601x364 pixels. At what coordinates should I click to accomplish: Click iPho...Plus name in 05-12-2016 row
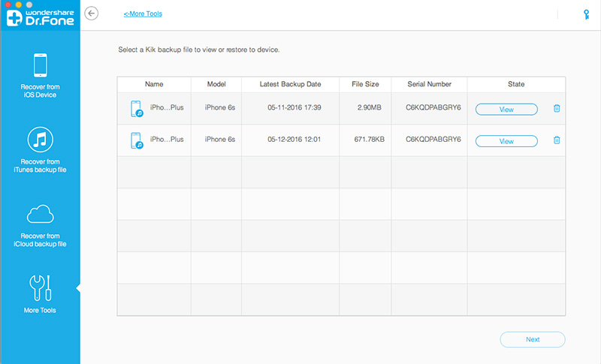click(167, 140)
